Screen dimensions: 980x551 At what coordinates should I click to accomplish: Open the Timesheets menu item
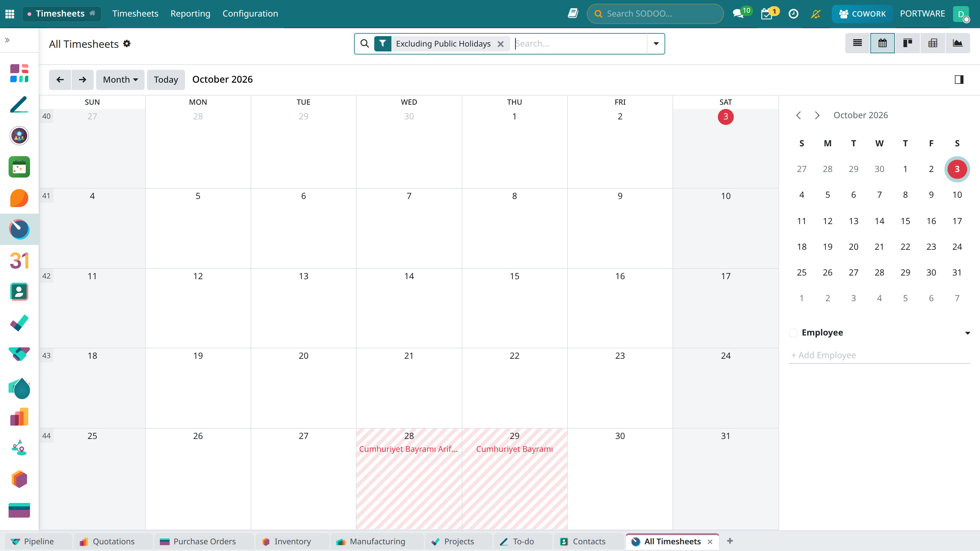(x=135, y=14)
